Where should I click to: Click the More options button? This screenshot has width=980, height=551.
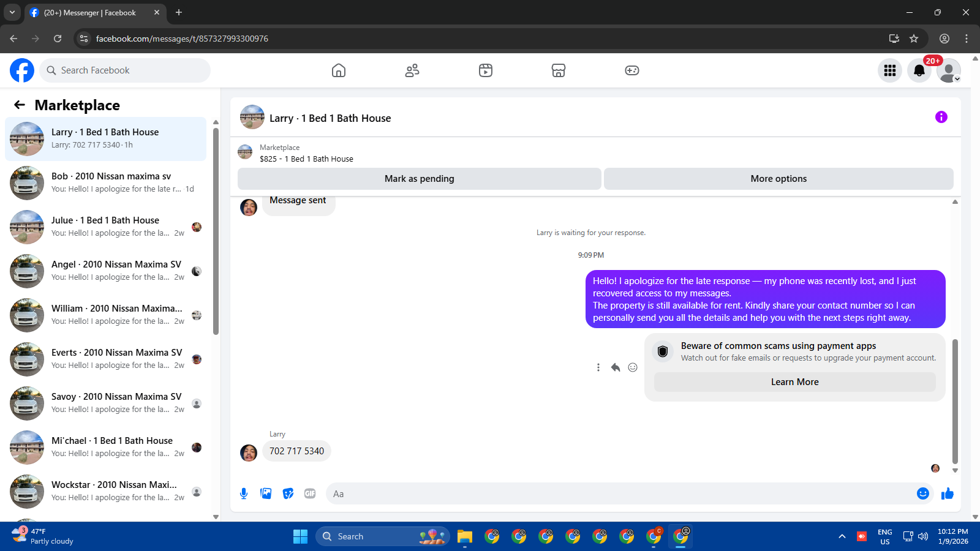click(x=778, y=179)
